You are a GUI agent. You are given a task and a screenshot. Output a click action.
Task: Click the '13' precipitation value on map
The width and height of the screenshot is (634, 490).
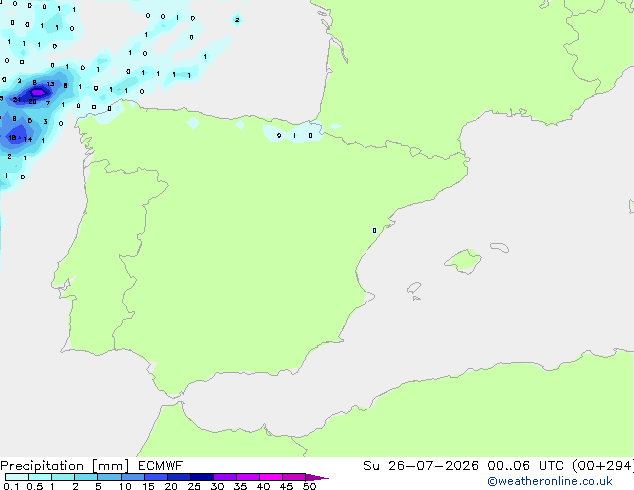click(50, 84)
